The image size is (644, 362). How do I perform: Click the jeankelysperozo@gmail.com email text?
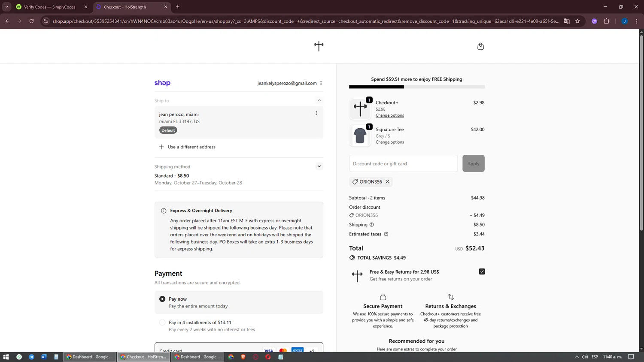pos(287,83)
